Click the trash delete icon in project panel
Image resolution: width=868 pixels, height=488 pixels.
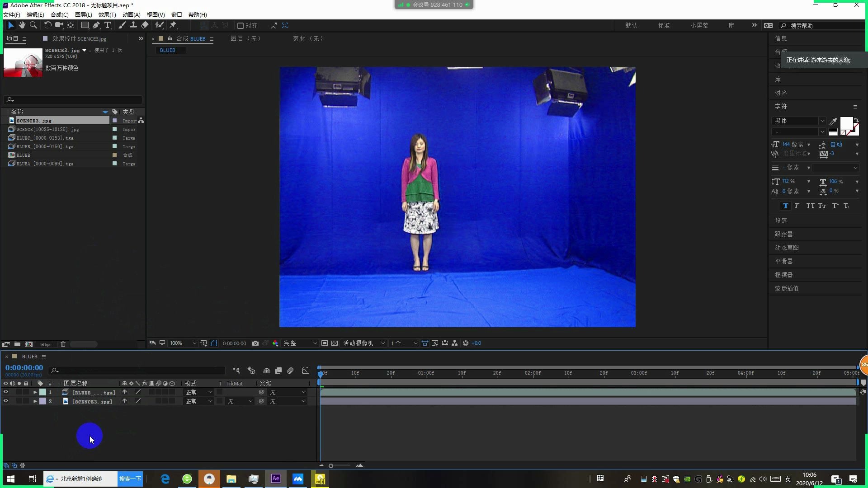coord(63,344)
